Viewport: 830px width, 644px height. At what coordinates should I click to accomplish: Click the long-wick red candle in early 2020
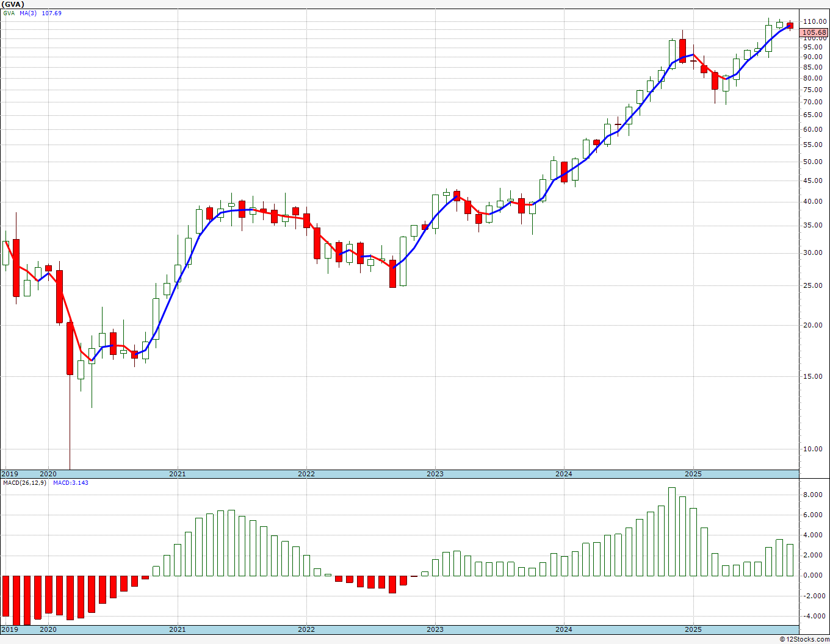tap(70, 348)
